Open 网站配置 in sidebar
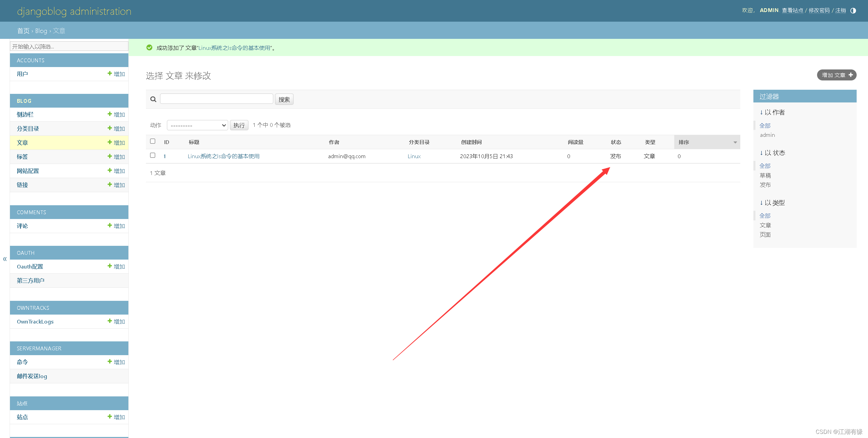 [28, 171]
